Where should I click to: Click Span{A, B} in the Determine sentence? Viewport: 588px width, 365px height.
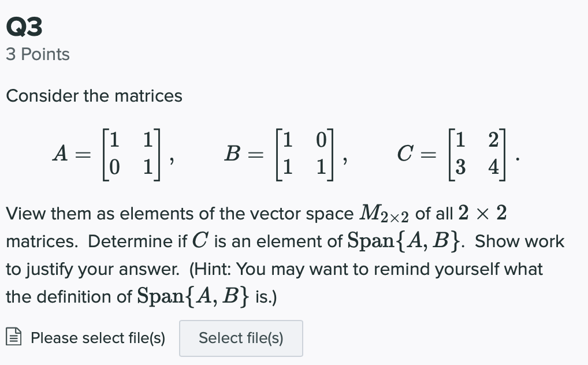pyautogui.click(x=408, y=241)
